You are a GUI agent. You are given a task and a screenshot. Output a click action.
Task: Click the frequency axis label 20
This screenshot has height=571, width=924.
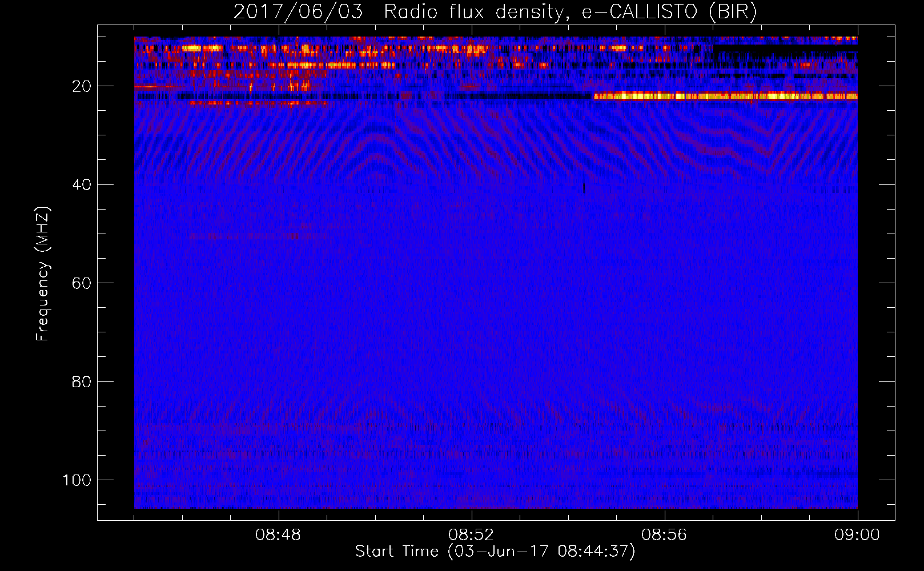[82, 86]
